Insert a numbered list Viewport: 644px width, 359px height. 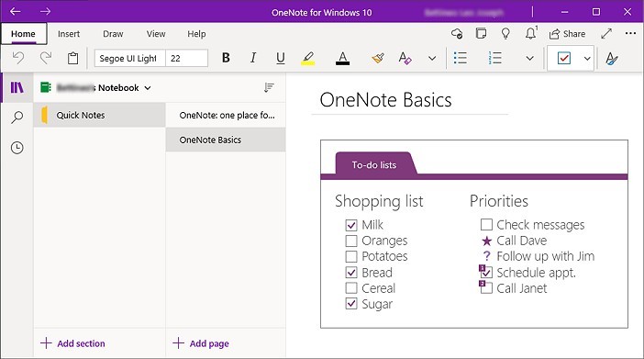coord(494,58)
